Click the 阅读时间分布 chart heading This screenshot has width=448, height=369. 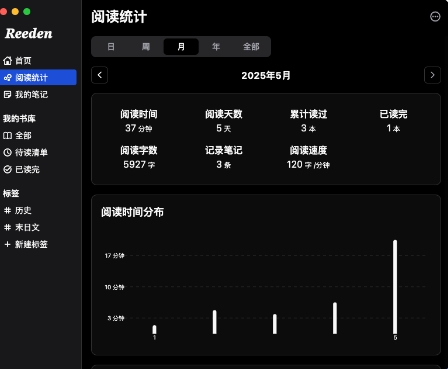132,212
